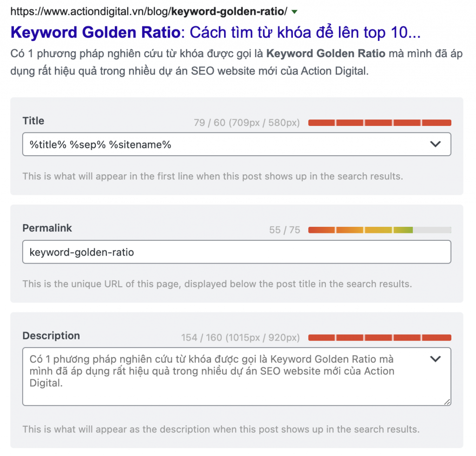Focus the Permalink keyword-golden-ratio field

pyautogui.click(x=237, y=252)
